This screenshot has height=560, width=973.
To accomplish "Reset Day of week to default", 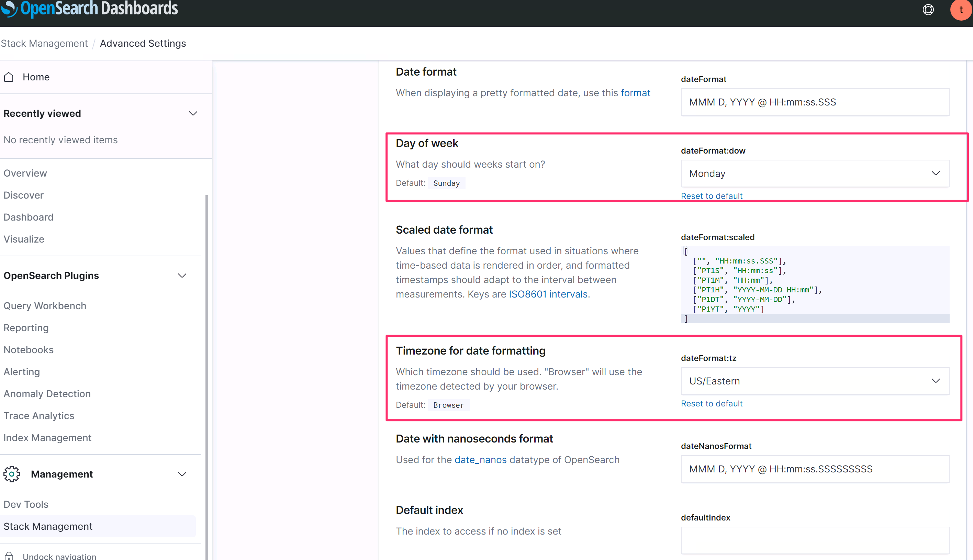I will (x=712, y=196).
